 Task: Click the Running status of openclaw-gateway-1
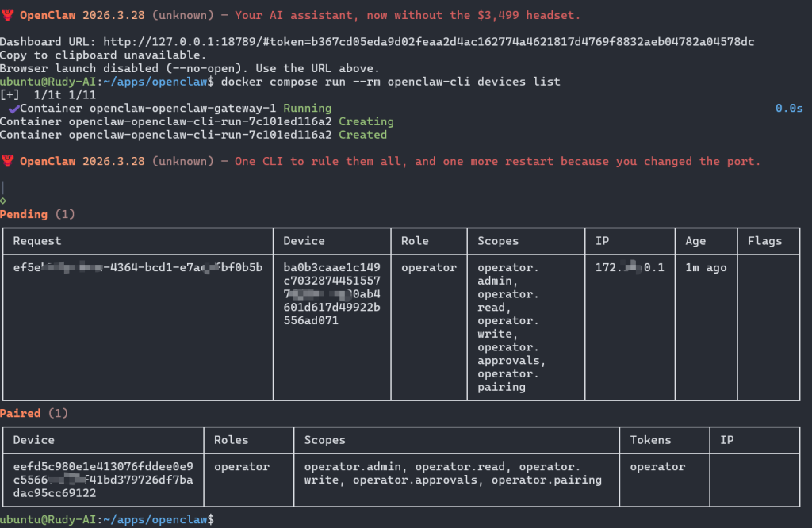(308, 108)
